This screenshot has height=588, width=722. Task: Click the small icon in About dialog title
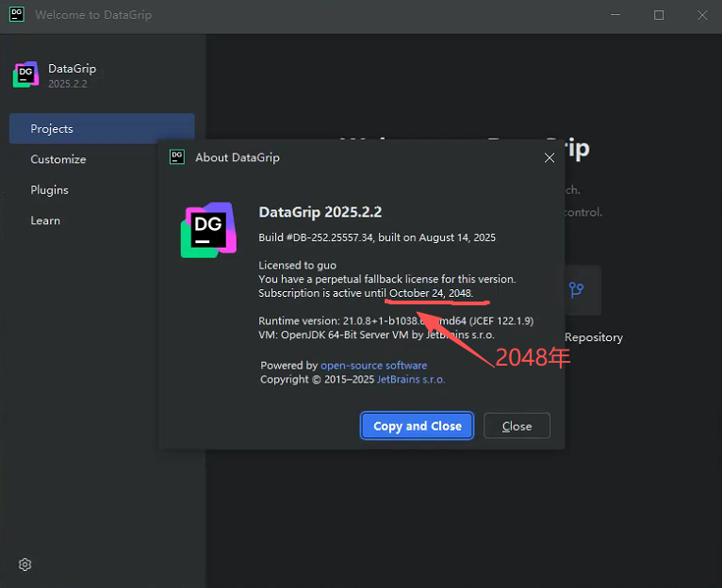(177, 157)
